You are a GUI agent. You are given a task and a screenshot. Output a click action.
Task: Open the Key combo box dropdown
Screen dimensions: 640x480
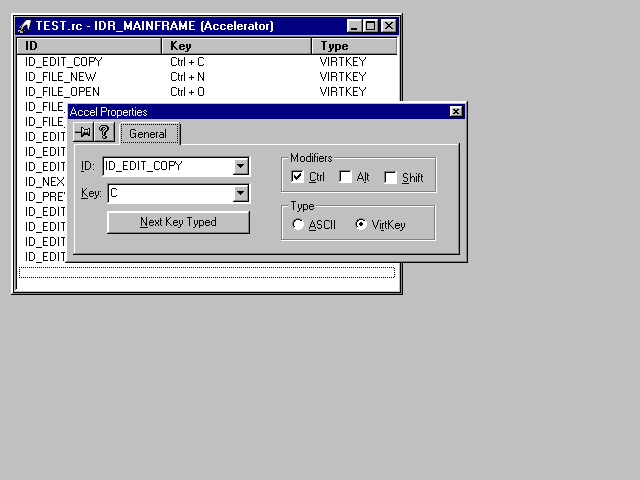pyautogui.click(x=240, y=194)
